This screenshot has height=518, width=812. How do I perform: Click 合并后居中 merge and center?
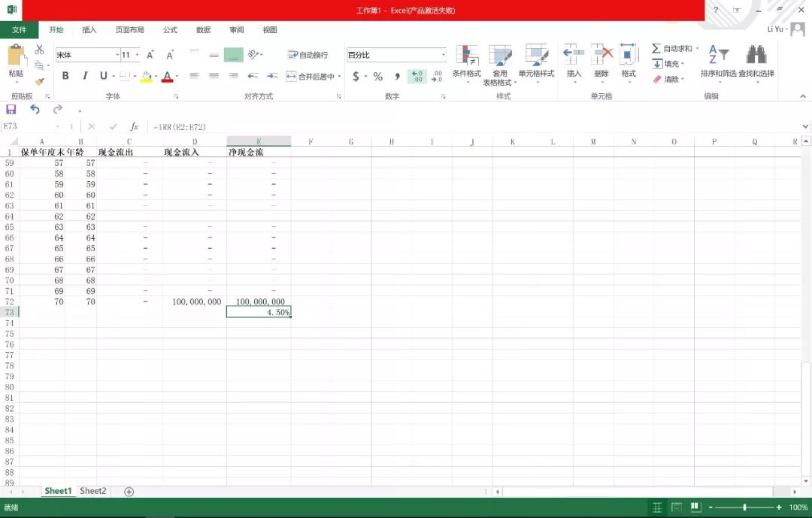point(311,76)
